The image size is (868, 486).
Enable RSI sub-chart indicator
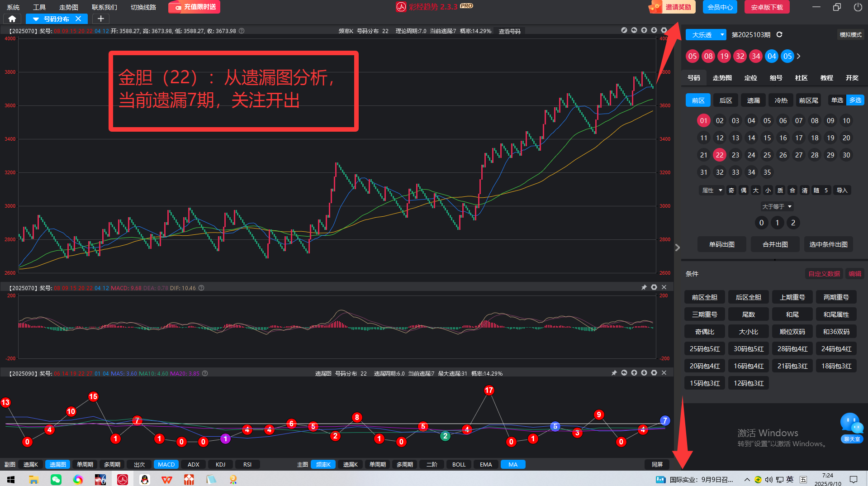[x=247, y=464]
